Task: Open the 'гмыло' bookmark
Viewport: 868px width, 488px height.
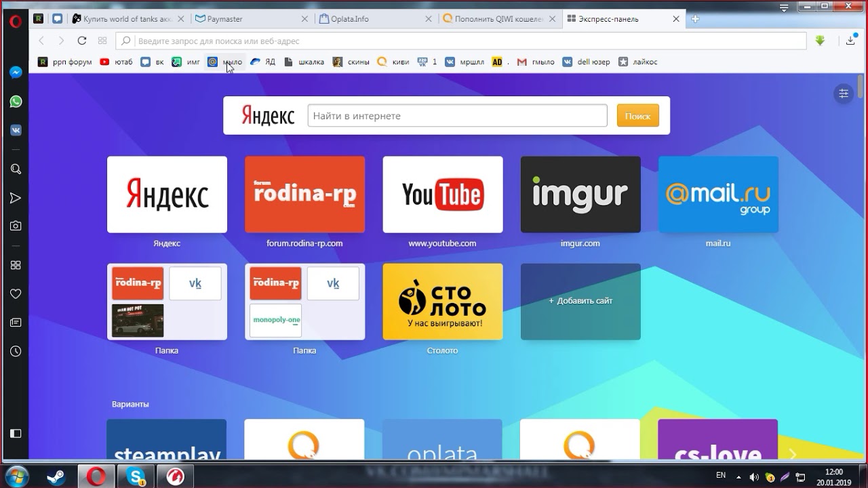Action: point(536,62)
